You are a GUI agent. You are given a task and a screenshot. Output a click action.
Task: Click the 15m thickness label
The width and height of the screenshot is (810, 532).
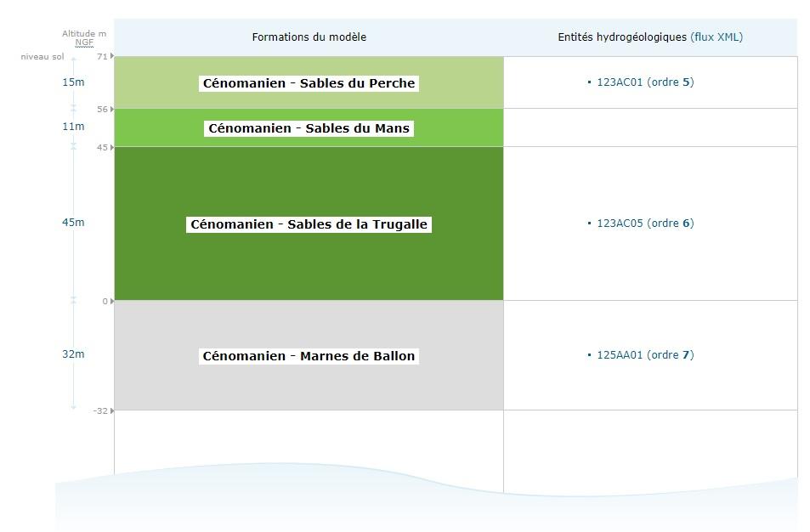(73, 82)
